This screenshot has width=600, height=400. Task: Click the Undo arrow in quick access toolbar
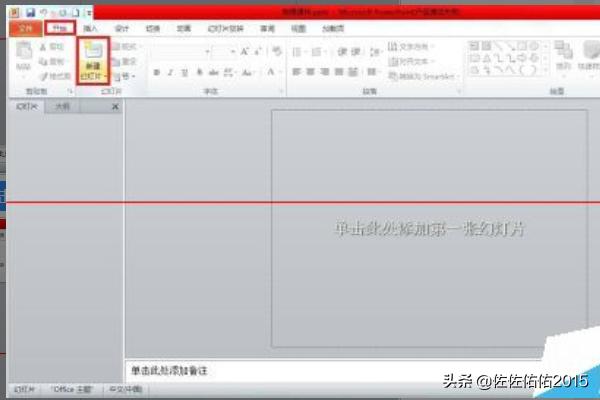(x=45, y=12)
